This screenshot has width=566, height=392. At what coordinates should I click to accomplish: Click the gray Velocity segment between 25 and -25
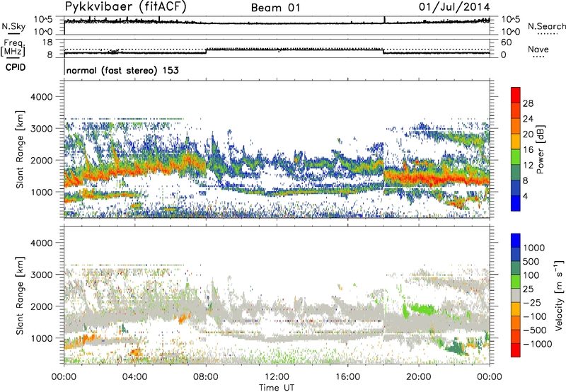(516, 295)
